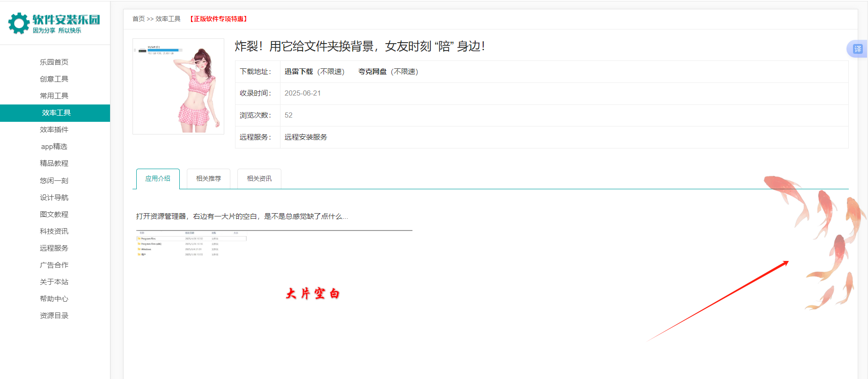
Task: Open the girl illustration product thumbnail
Action: point(178,87)
